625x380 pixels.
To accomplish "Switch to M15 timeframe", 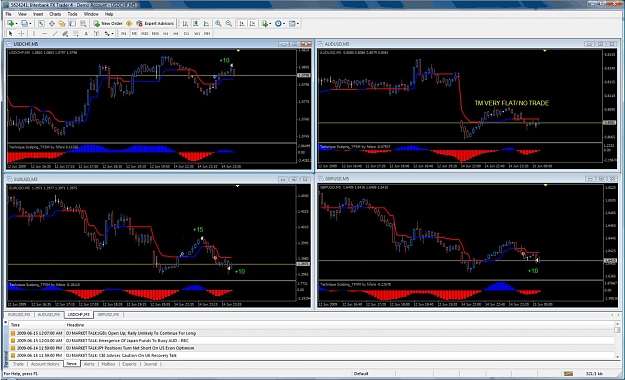I will coord(145,33).
